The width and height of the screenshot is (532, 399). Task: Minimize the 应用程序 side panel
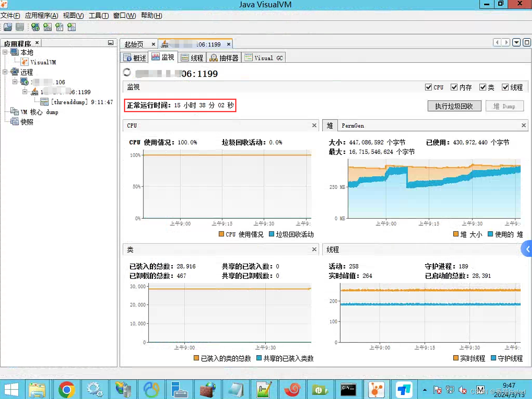(111, 43)
